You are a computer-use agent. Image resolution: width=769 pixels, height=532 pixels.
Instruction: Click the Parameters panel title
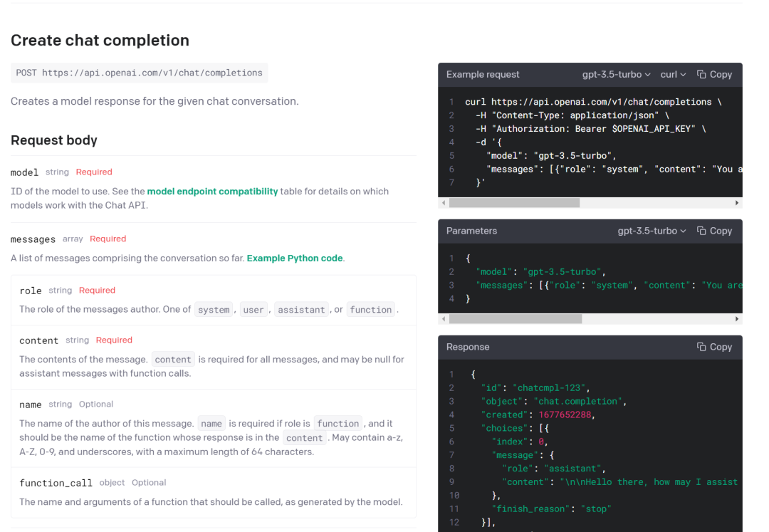[471, 231]
